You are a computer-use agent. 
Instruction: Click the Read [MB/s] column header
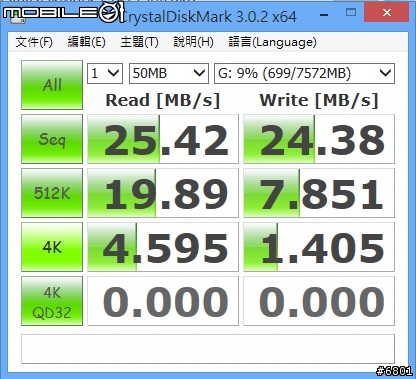[163, 100]
